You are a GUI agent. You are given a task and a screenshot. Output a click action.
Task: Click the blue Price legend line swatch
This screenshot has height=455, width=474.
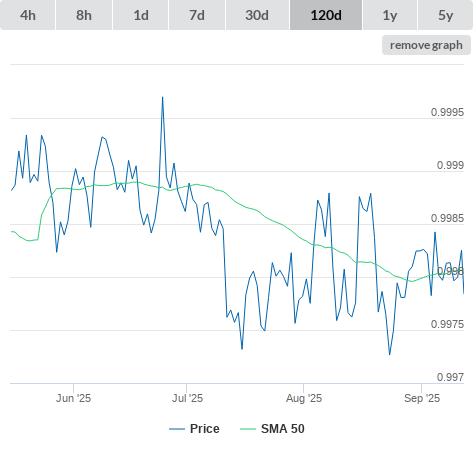pos(177,429)
